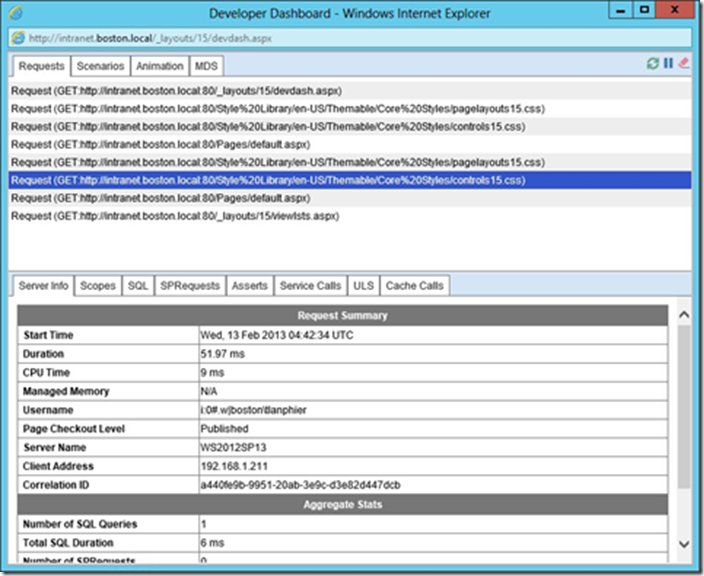
Task: View the SQL tab
Action: tap(138, 286)
